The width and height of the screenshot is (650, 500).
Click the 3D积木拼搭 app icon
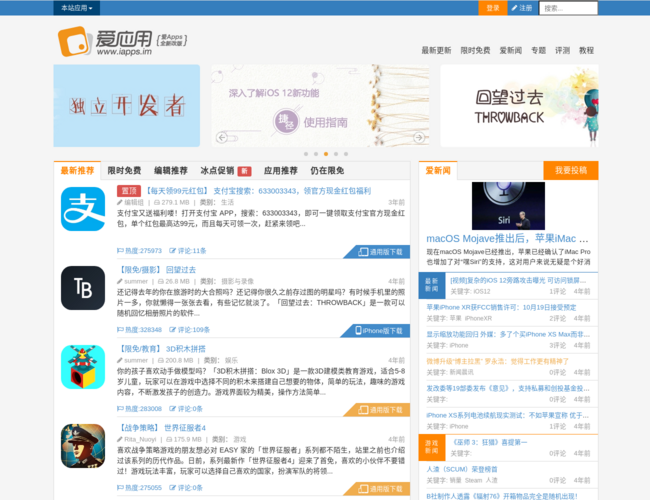click(83, 367)
